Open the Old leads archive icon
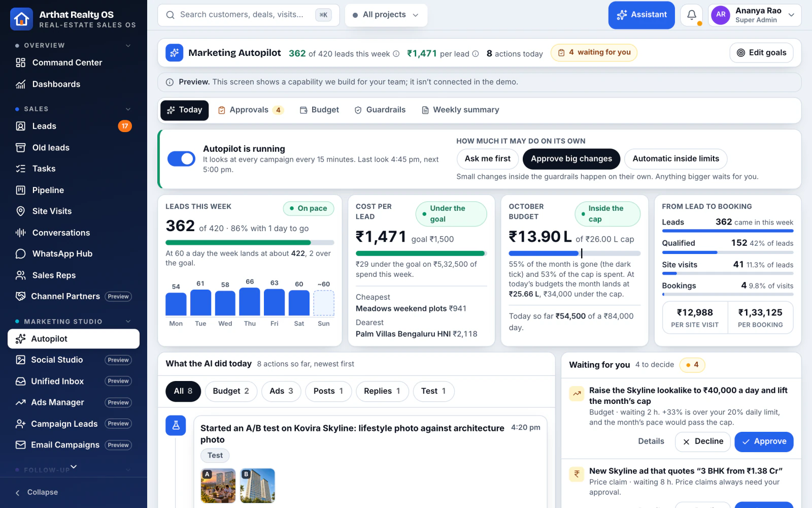812x508 pixels. (x=20, y=147)
